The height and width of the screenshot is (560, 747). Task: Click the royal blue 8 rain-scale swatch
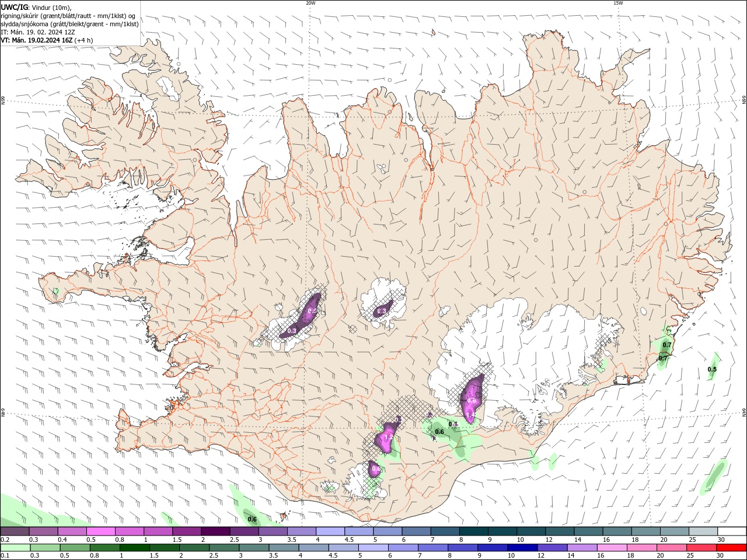pos(463,548)
